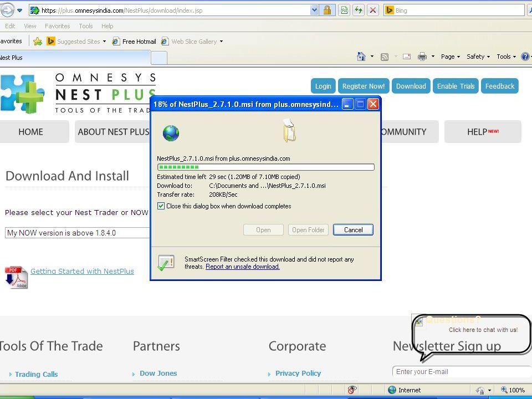The image size is (532, 399).
Task: Open the Edit menu
Action: [x=10, y=26]
